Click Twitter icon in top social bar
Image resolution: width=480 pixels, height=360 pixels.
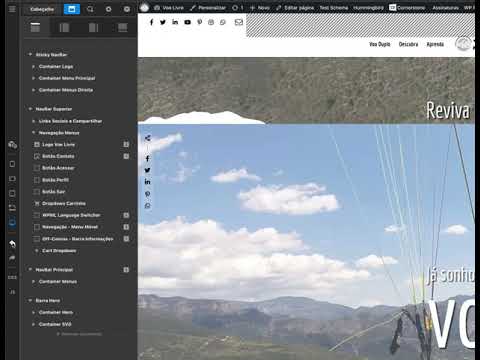coord(163,22)
